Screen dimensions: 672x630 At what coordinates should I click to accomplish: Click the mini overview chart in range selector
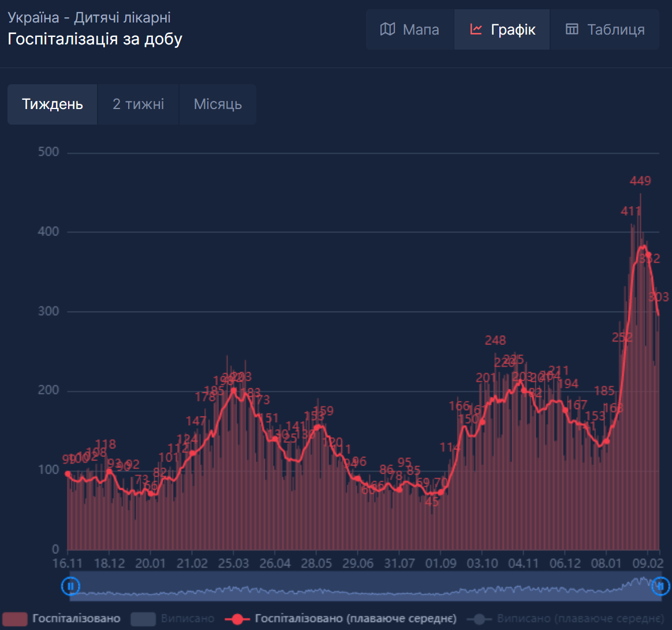click(364, 587)
